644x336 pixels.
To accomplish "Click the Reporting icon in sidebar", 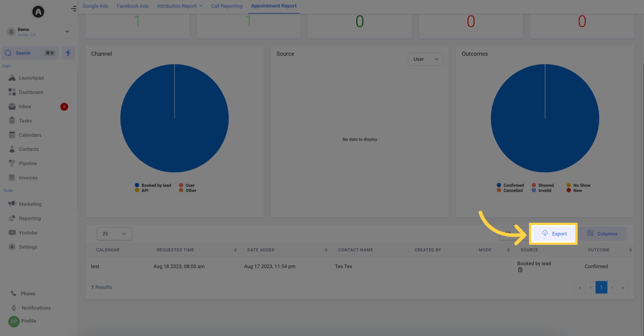I will [12, 218].
